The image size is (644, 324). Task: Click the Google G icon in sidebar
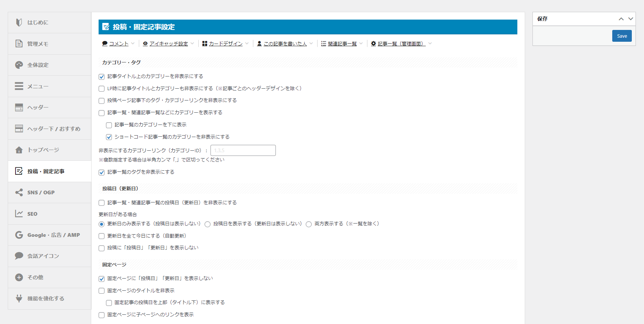click(x=19, y=235)
